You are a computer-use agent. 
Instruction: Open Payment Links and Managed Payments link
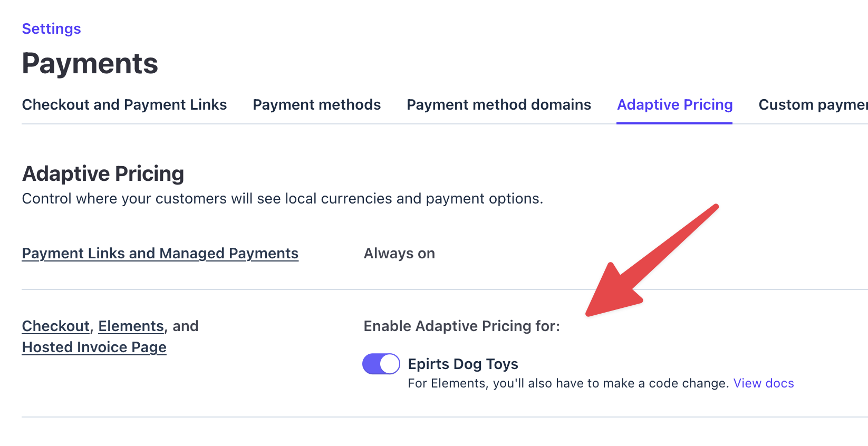click(x=160, y=253)
